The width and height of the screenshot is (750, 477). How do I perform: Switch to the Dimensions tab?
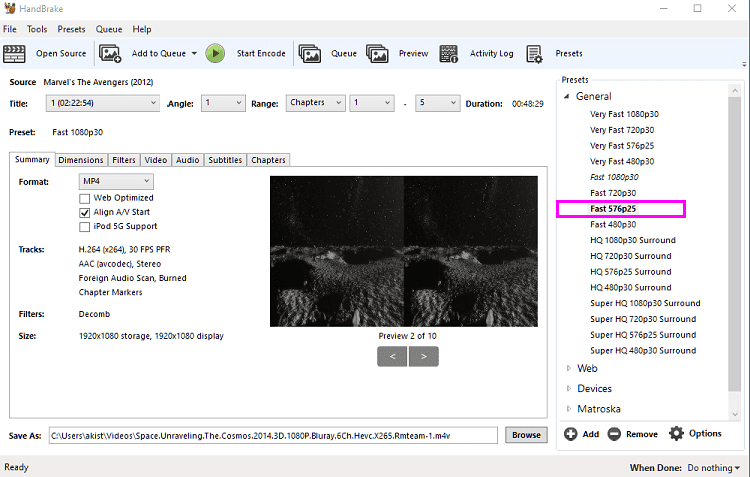click(x=81, y=160)
